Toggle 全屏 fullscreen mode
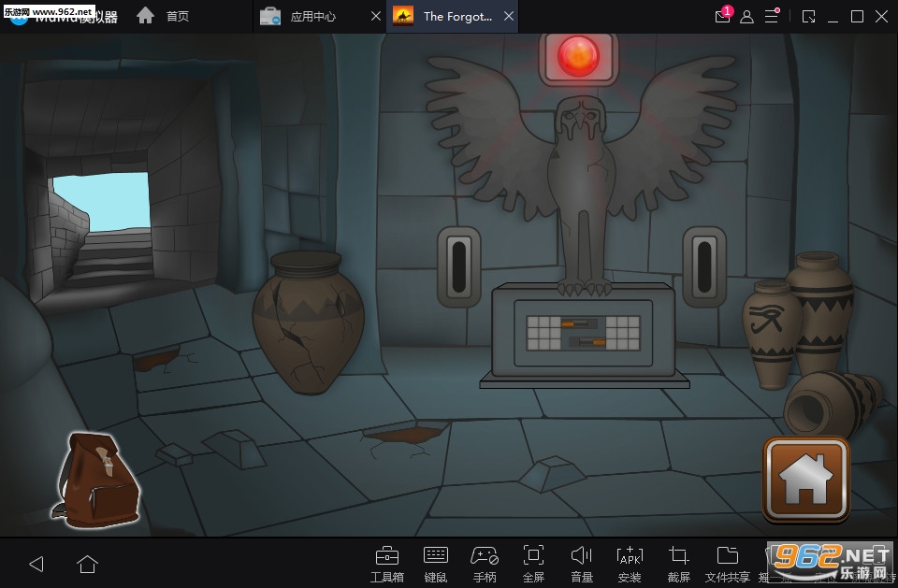 pos(533,564)
